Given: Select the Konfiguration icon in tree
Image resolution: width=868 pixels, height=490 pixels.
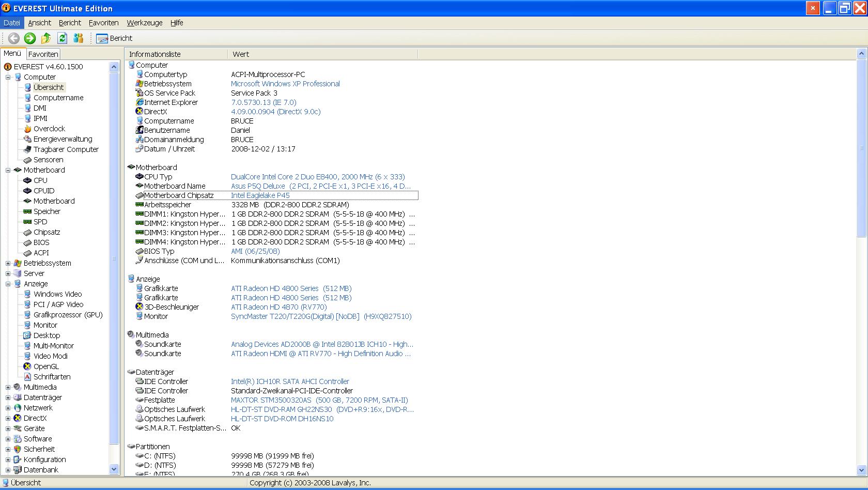Looking at the screenshot, I should coord(18,460).
